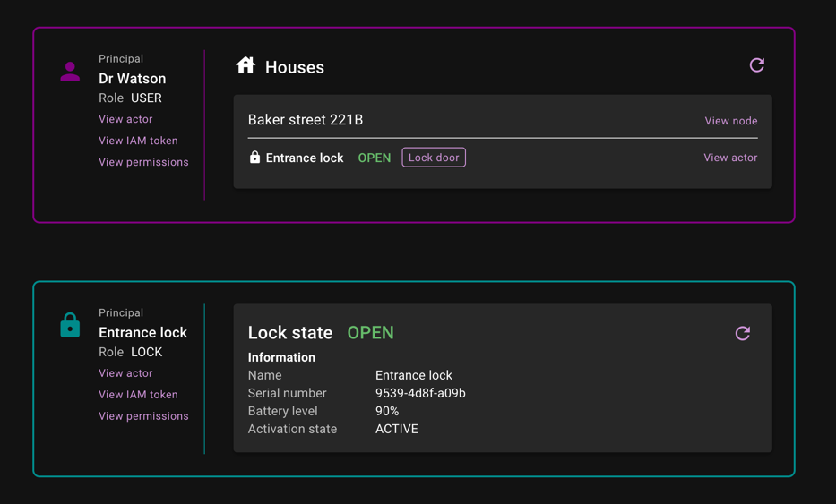Screen dimensions: 836x504
Task: Click the small padlock icon in Baker street row
Action: click(x=254, y=158)
